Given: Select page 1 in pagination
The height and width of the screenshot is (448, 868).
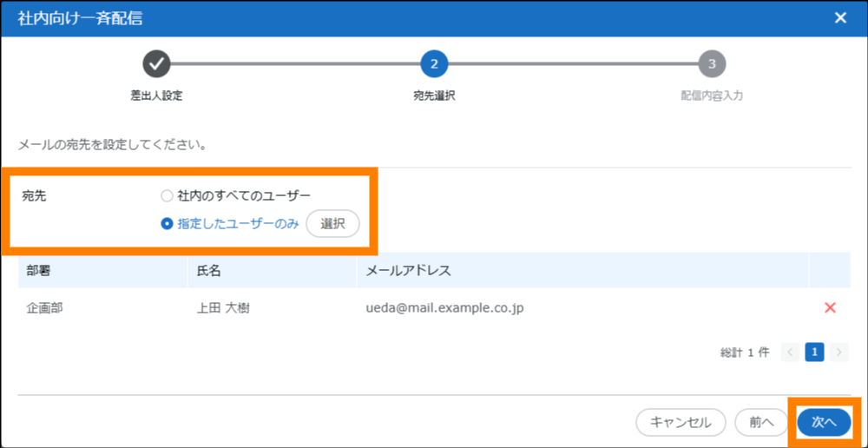Looking at the screenshot, I should (x=814, y=352).
